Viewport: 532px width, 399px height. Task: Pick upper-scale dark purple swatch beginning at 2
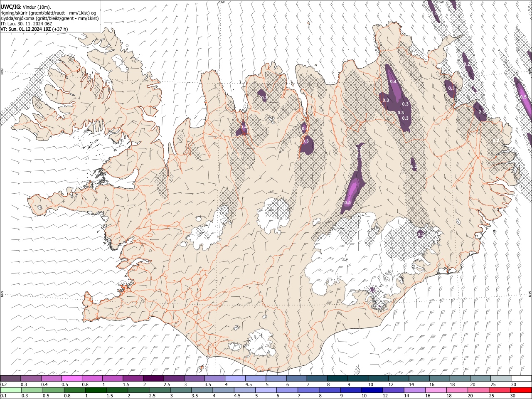click(153, 378)
